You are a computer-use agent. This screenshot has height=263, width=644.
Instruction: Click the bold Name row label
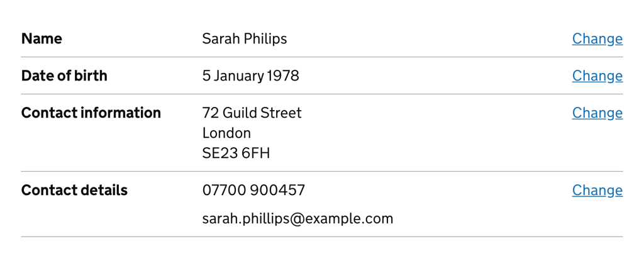tap(42, 39)
